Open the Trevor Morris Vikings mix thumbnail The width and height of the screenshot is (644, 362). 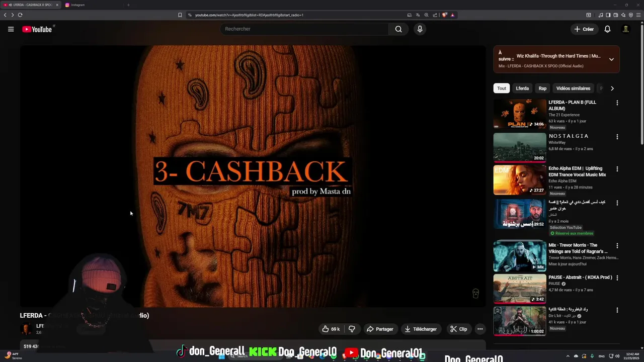tap(520, 256)
